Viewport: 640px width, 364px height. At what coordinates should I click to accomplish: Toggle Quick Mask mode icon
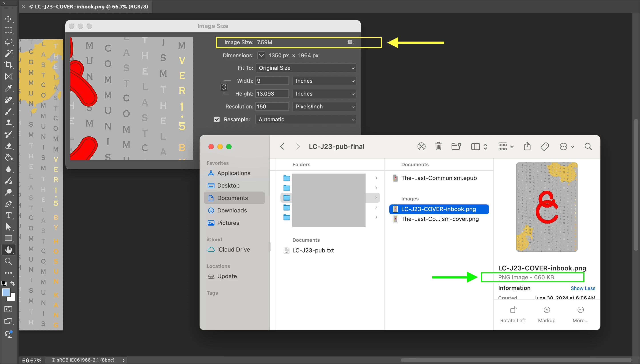tap(8, 309)
